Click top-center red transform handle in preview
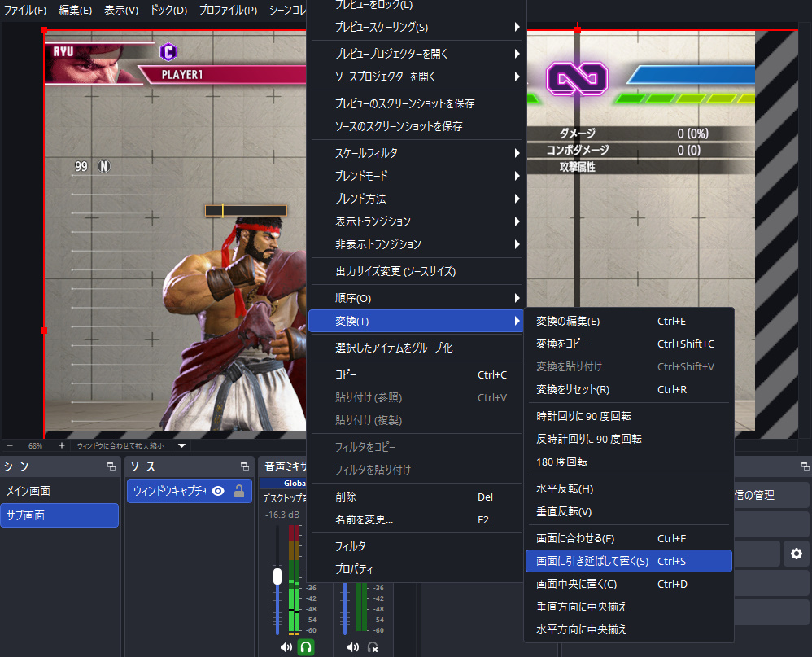Screen dimensions: 812x657 578,30
